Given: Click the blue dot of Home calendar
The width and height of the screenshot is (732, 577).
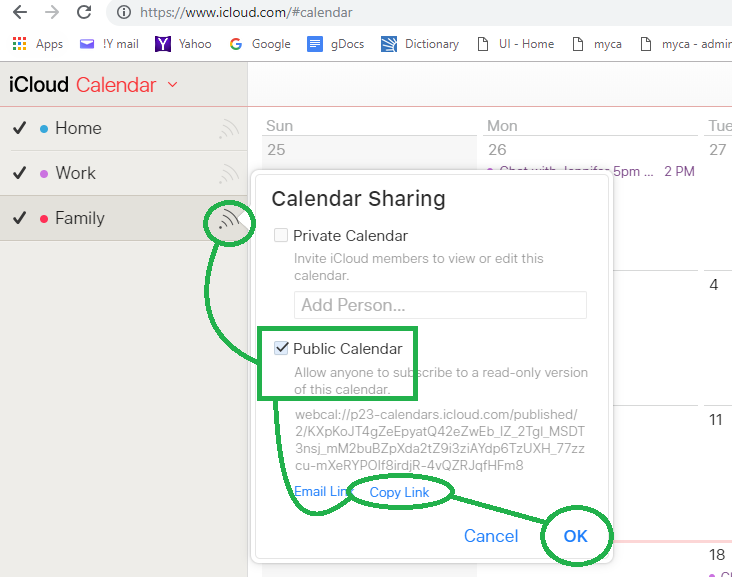Looking at the screenshot, I should coord(44,129).
